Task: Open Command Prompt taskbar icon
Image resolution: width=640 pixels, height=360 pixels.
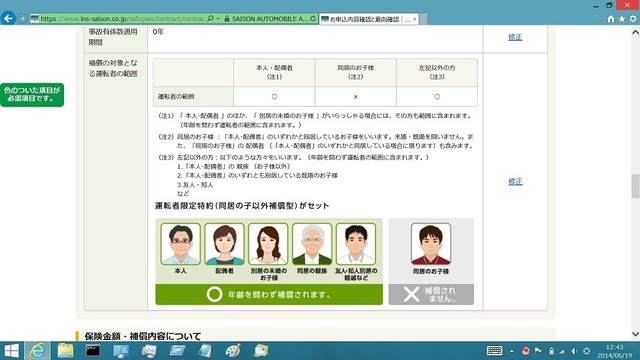Action: [93, 351]
